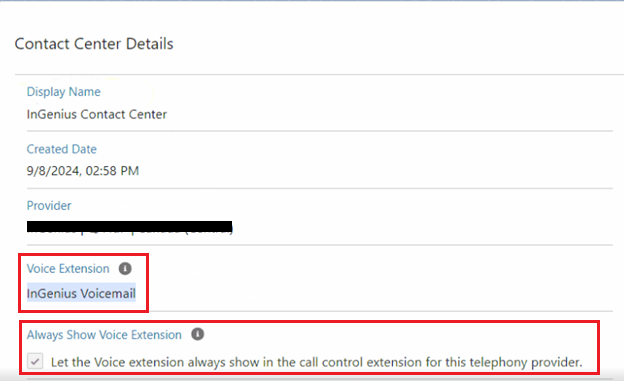Click the Contact Center Details heading

point(94,44)
